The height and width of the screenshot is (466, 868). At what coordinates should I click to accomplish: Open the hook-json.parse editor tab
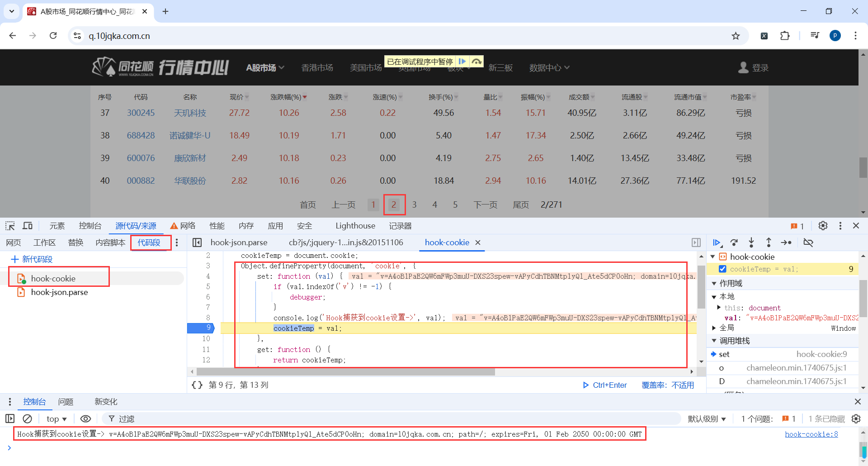pos(239,243)
